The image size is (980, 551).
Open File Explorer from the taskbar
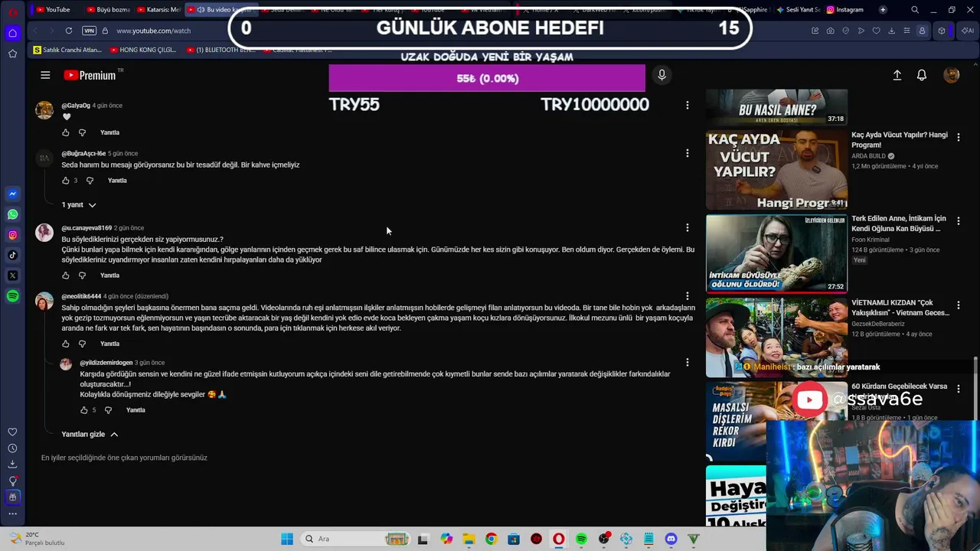pyautogui.click(x=469, y=539)
